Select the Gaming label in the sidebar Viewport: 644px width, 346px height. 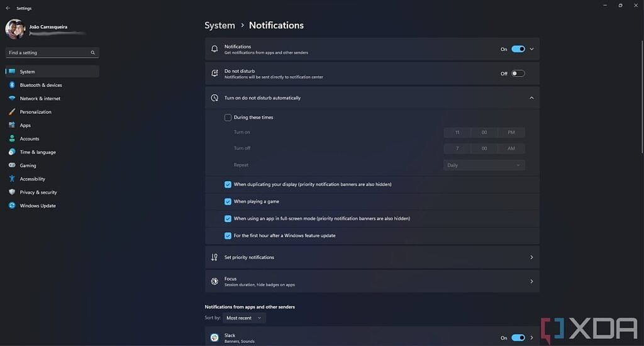28,165
